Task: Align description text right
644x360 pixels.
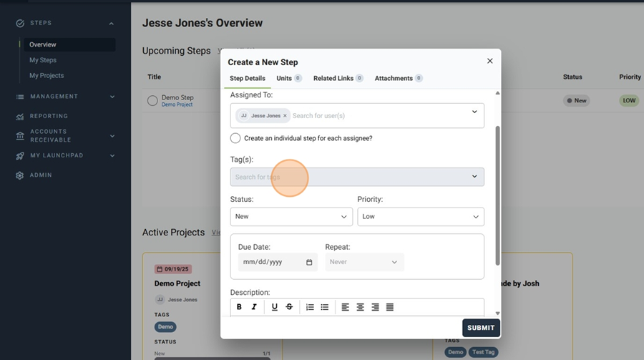Action: [x=375, y=307]
